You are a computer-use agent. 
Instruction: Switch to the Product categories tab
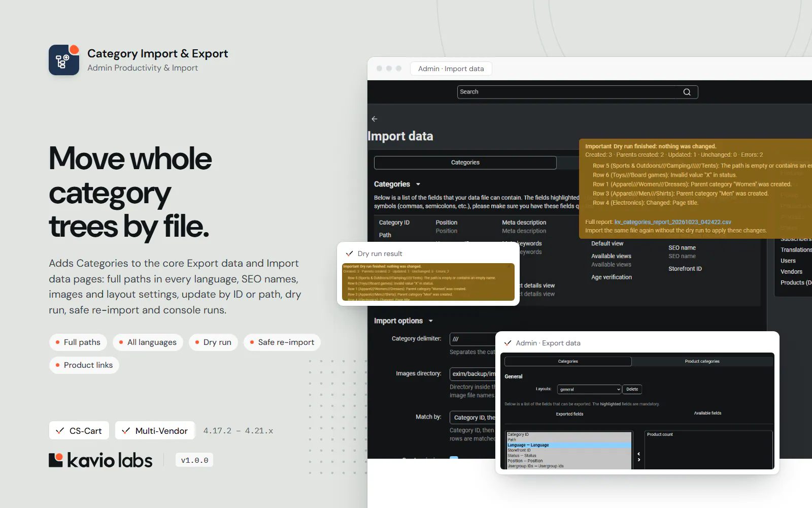702,361
